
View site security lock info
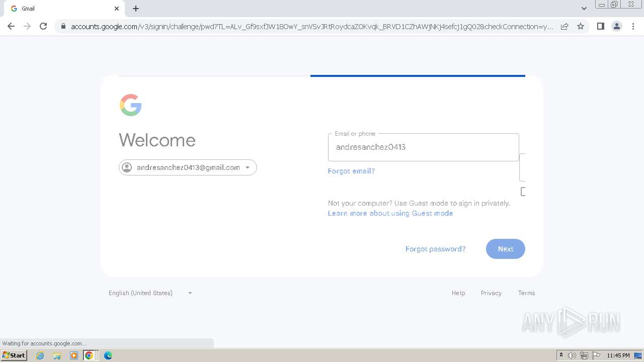pos(63,26)
